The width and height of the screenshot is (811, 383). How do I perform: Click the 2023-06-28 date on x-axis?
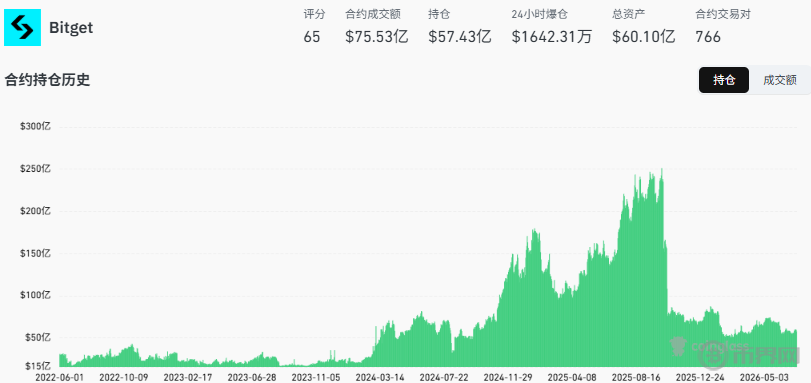coord(251,377)
